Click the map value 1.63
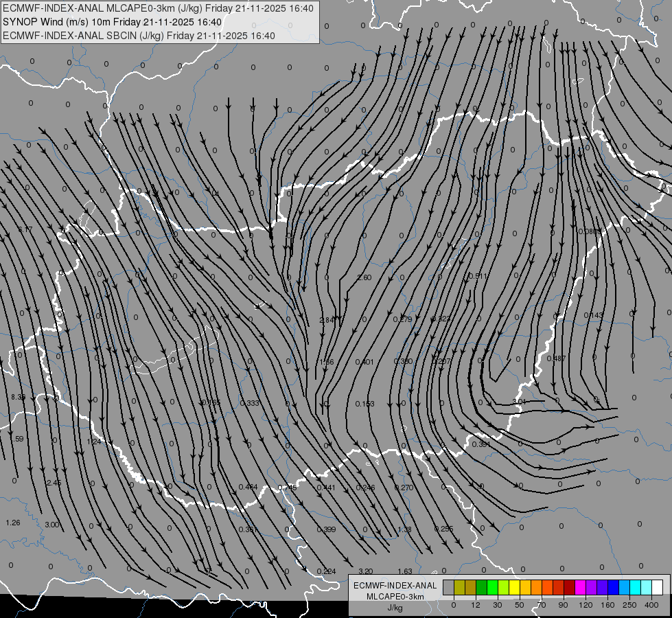Viewport: 672px width, 618px height. 405,571
